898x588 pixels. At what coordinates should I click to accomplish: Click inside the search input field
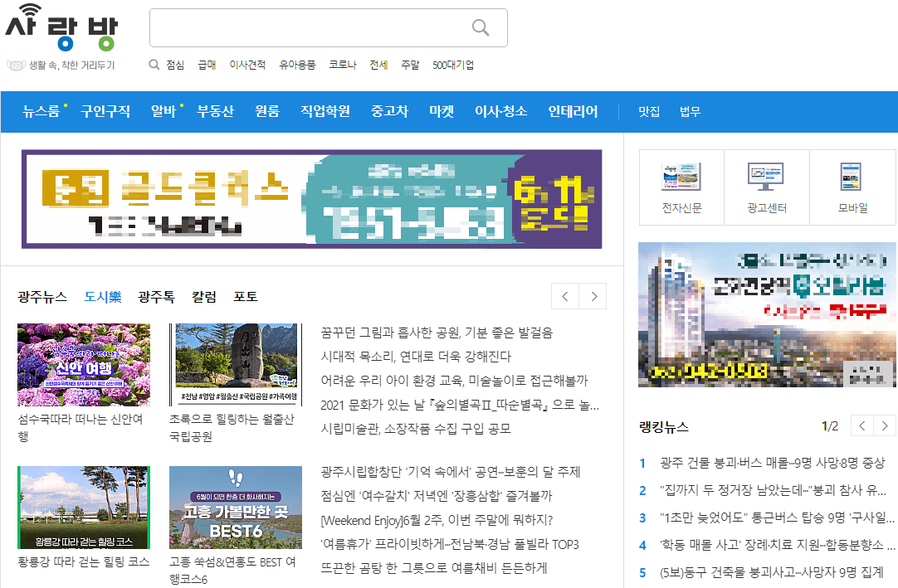(315, 27)
